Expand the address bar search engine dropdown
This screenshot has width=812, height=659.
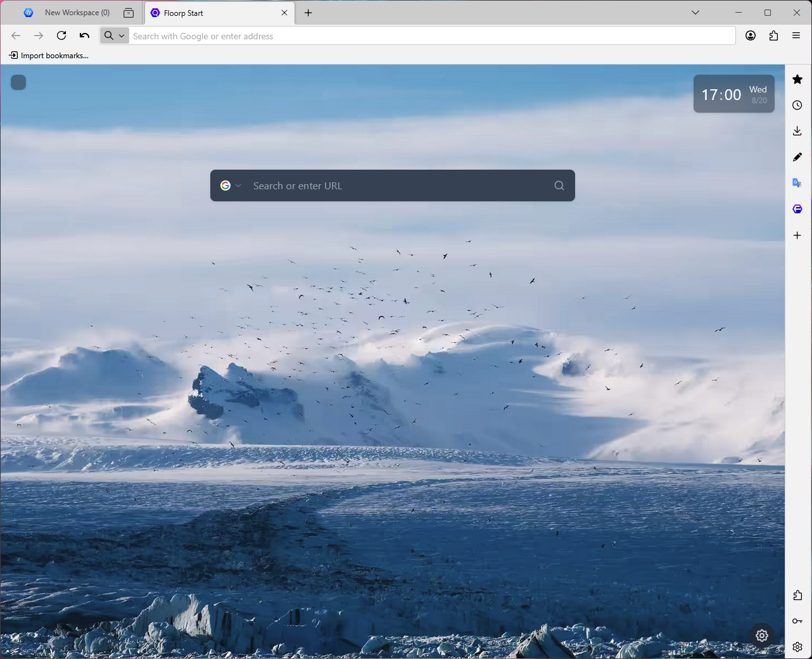(115, 35)
